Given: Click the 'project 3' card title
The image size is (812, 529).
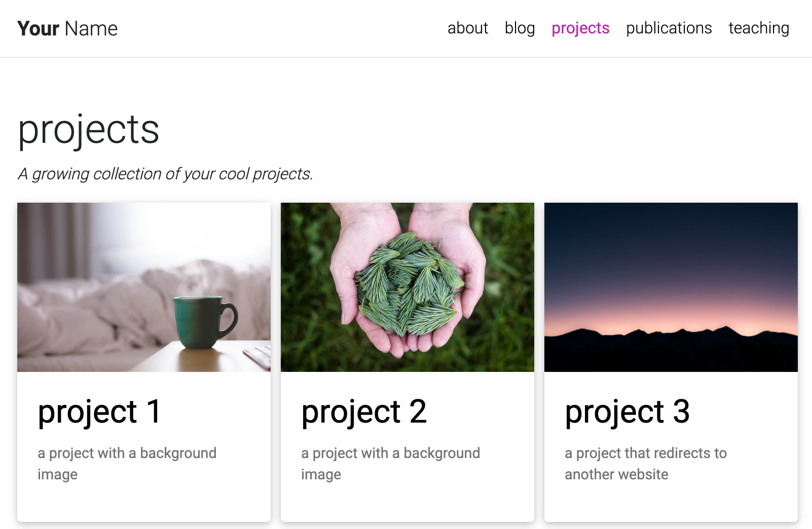Looking at the screenshot, I should (627, 411).
